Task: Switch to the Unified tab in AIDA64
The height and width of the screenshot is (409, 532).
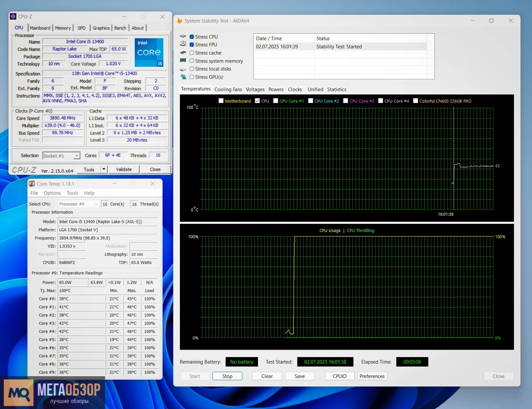Action: click(316, 90)
